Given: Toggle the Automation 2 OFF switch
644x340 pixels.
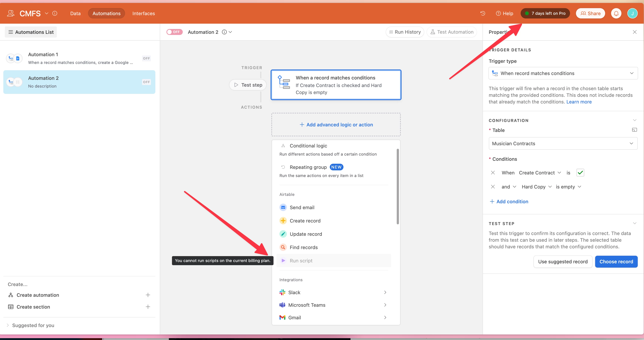Looking at the screenshot, I should click(174, 32).
